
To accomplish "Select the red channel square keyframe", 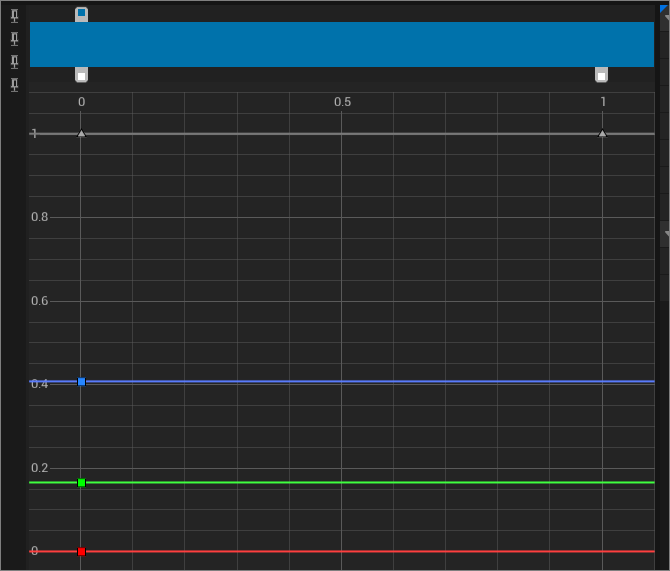I will coord(82,552).
